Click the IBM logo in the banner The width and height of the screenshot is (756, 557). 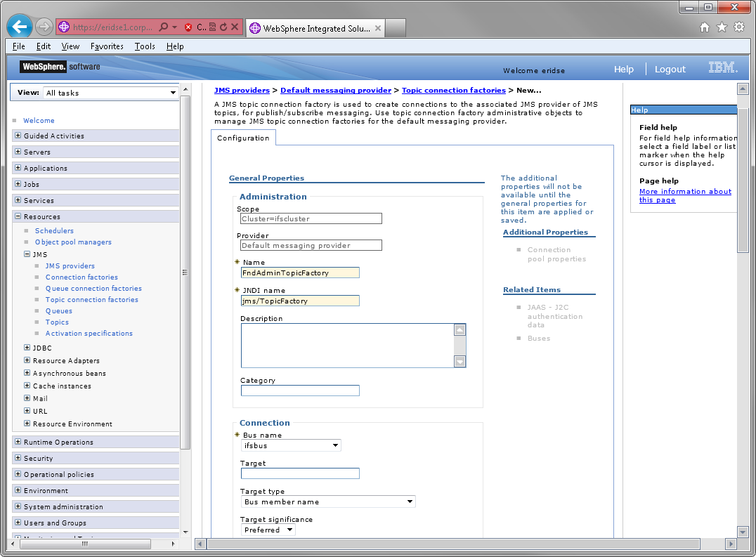coord(723,67)
